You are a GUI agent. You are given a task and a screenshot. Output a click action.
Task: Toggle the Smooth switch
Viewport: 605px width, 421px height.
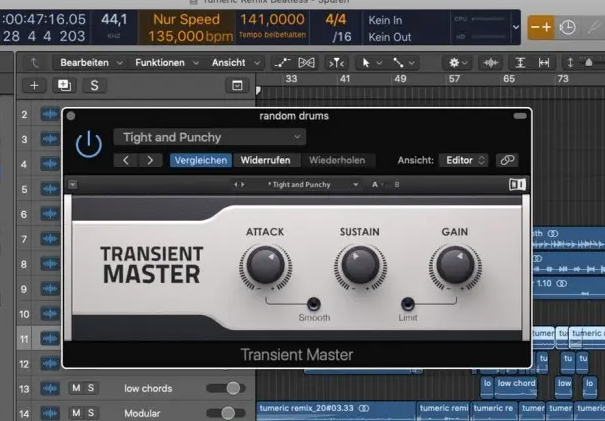tap(314, 304)
